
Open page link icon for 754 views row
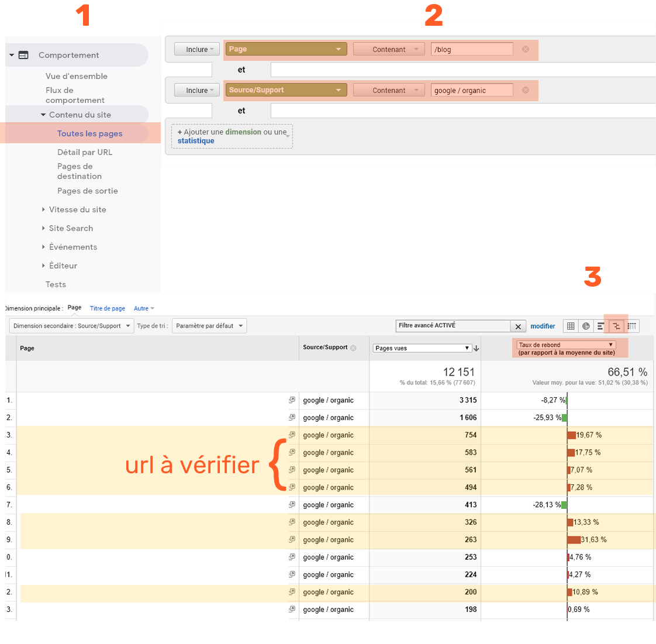tap(292, 435)
